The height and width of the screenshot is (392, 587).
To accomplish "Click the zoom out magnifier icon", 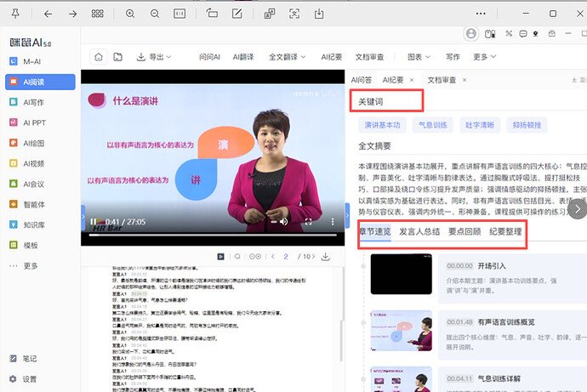I will tap(154, 14).
